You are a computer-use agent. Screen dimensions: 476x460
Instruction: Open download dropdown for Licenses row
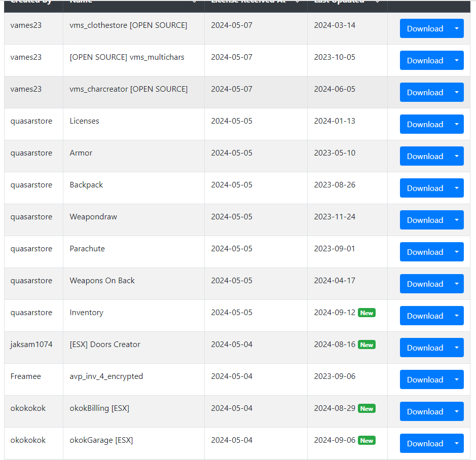pos(457,124)
